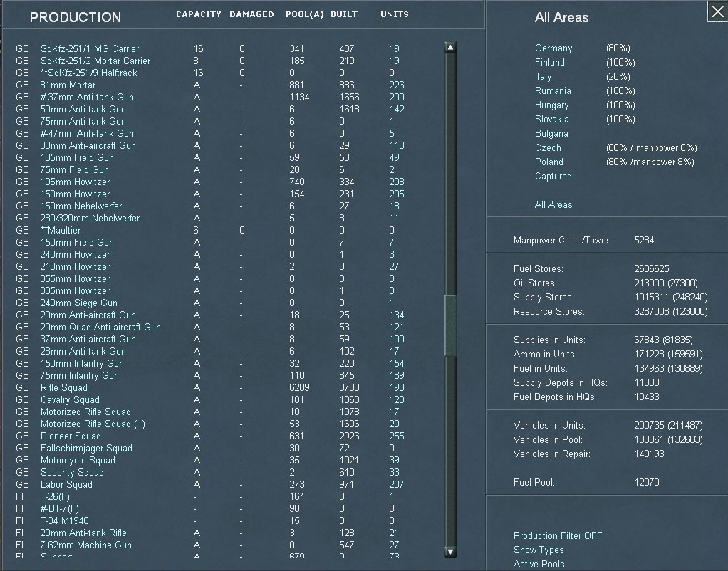Filter by Italy area
Viewport: 728px width, 571px height.
[x=543, y=76]
